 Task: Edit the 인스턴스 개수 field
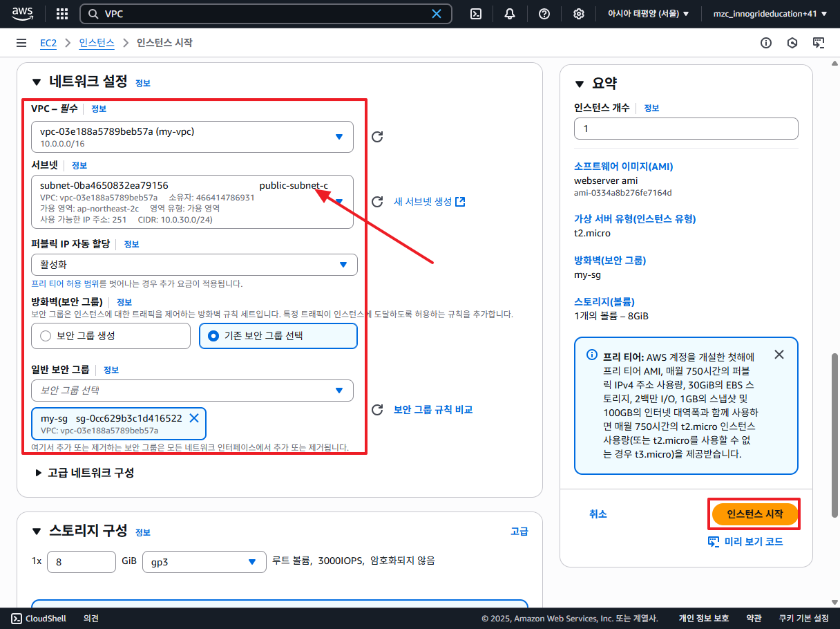[x=686, y=129]
